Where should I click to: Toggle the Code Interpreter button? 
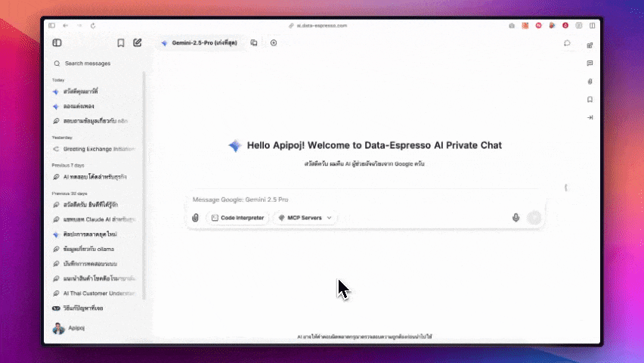coord(238,218)
